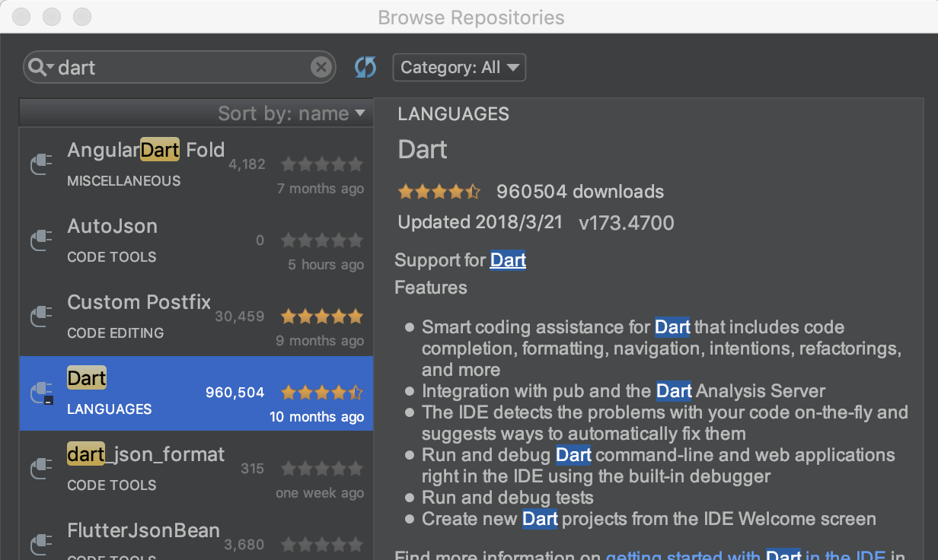Screen dimensions: 938x560
Task: Reload the plugin list
Action: click(365, 68)
